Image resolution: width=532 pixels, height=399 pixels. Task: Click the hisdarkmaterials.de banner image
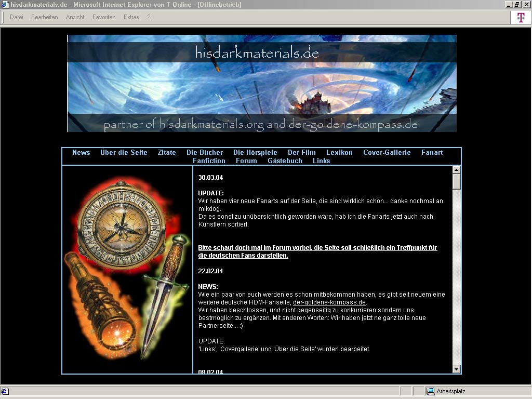[x=262, y=83]
